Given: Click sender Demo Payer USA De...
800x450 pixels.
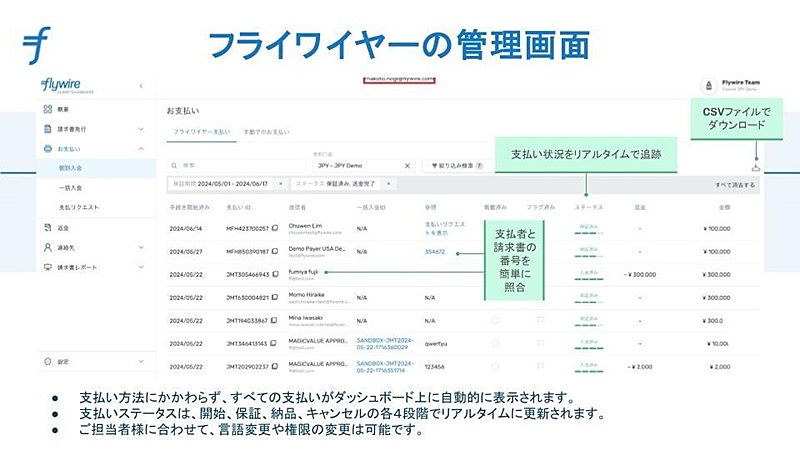Looking at the screenshot, I should click(x=317, y=248).
